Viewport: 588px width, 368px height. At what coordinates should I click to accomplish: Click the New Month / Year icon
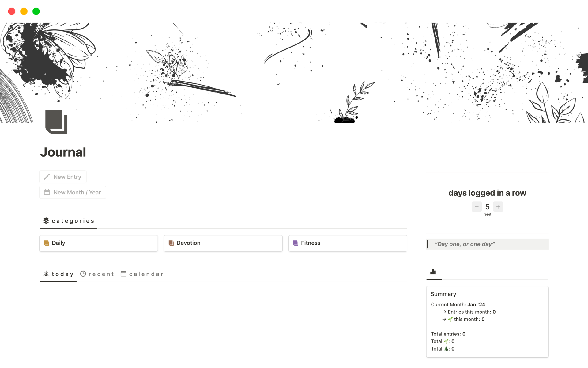click(47, 192)
